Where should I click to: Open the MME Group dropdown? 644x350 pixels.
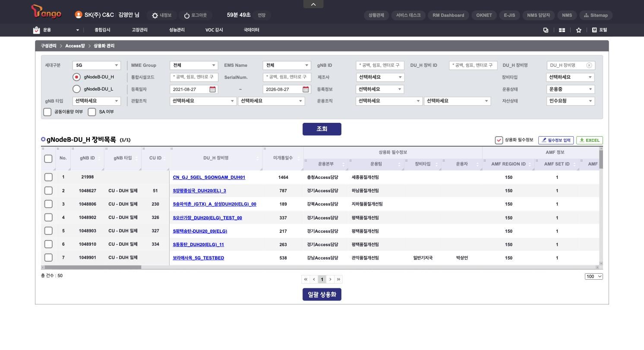(x=194, y=66)
